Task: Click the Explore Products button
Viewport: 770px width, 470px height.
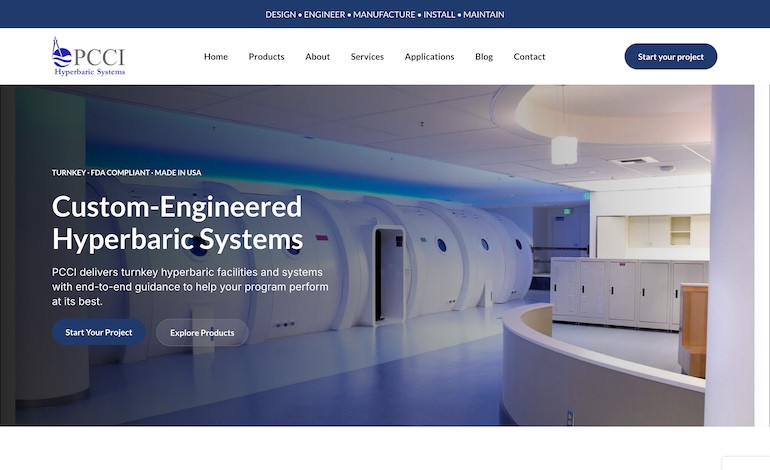Action: (202, 332)
